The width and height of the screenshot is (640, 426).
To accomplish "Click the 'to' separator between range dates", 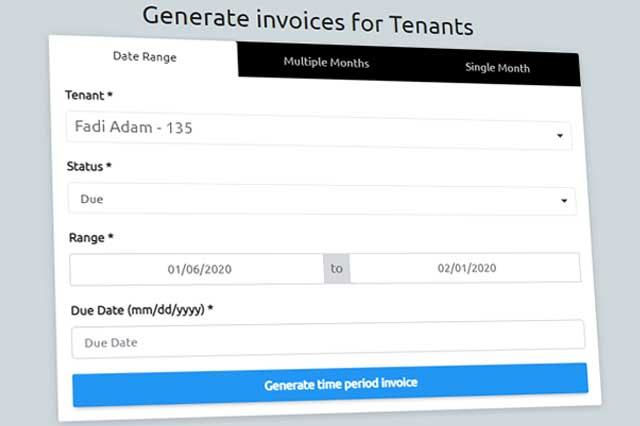I will click(337, 268).
